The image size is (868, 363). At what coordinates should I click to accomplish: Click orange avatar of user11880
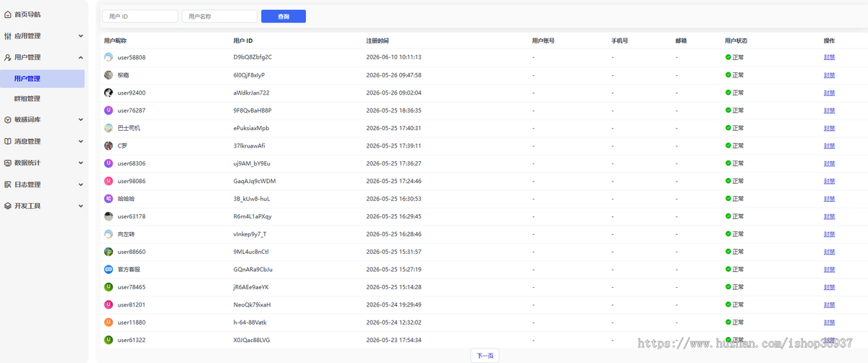109,323
